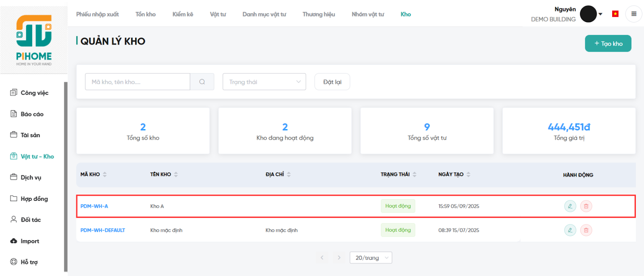644x276 pixels.
Task: Click the Vietnam flag language icon
Action: [x=615, y=14]
